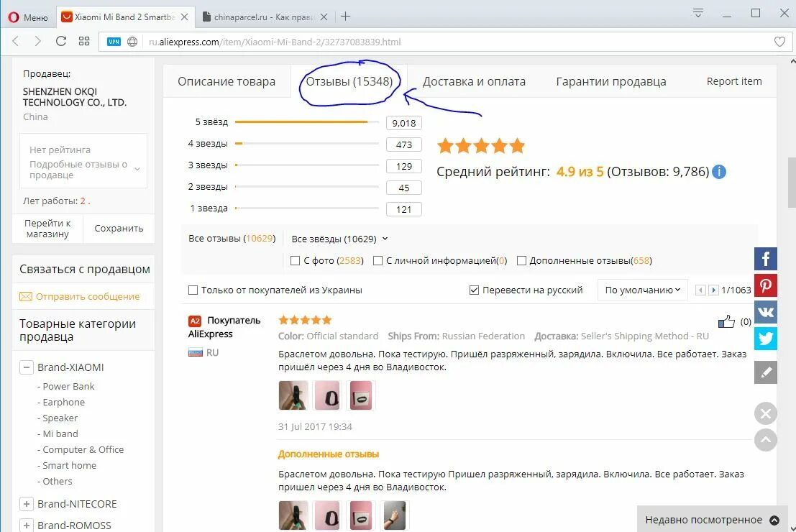Click the page vertical scrollbar
This screenshot has height=532, width=796.
(x=792, y=183)
